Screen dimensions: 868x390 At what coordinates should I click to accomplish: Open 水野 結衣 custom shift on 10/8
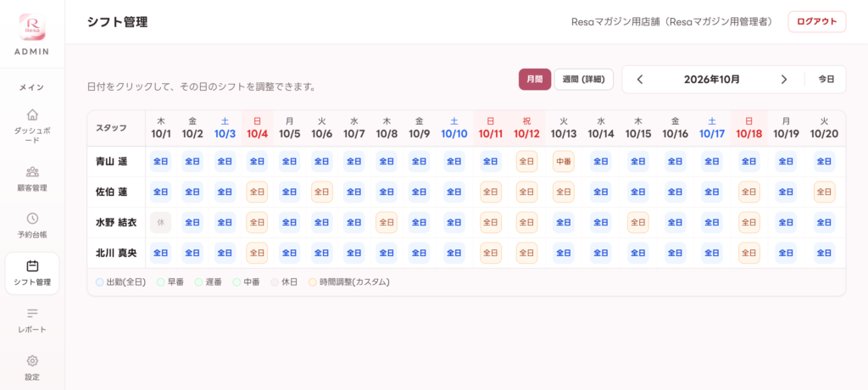pos(387,222)
